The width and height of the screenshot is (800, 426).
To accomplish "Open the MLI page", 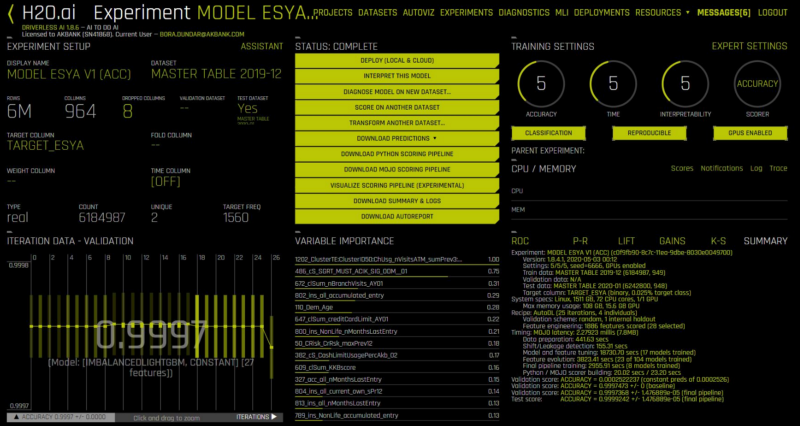I will pyautogui.click(x=562, y=13).
